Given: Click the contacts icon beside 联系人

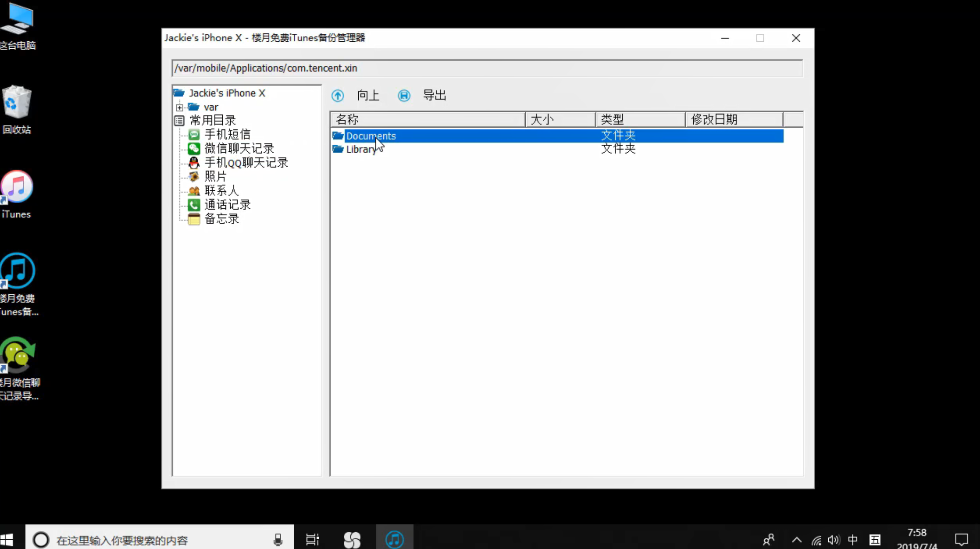Looking at the screenshot, I should 194,191.
